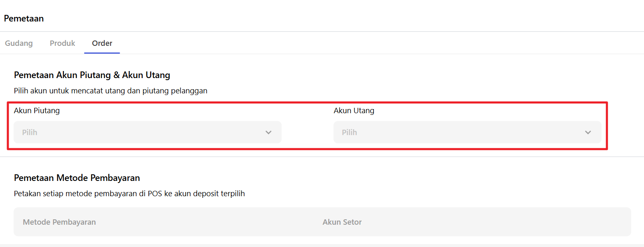Click the Metode Pembayaran column header
Viewport: 644px width, 247px height.
(x=59, y=222)
